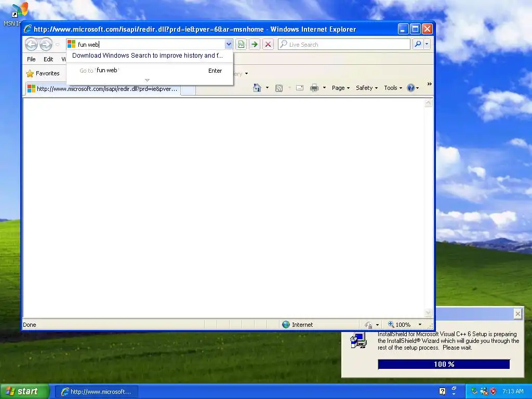Open the Page dropdown menu
This screenshot has height=399, width=532.
(x=341, y=88)
